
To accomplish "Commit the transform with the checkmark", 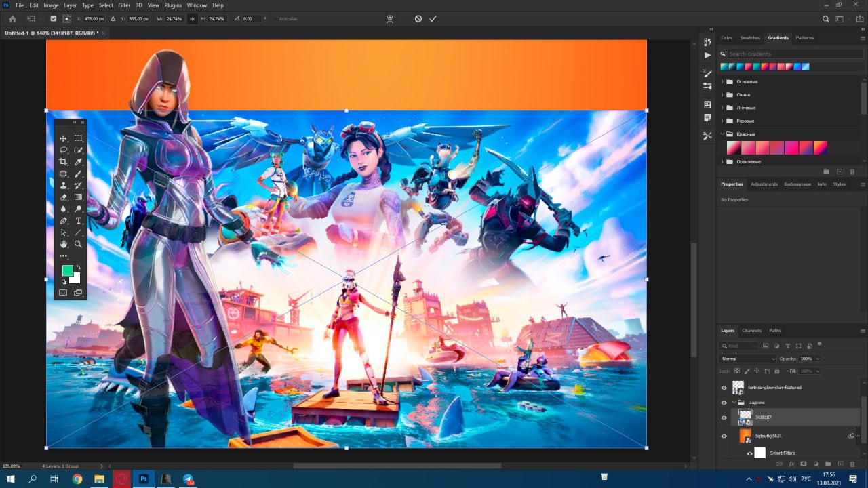I will tap(433, 19).
